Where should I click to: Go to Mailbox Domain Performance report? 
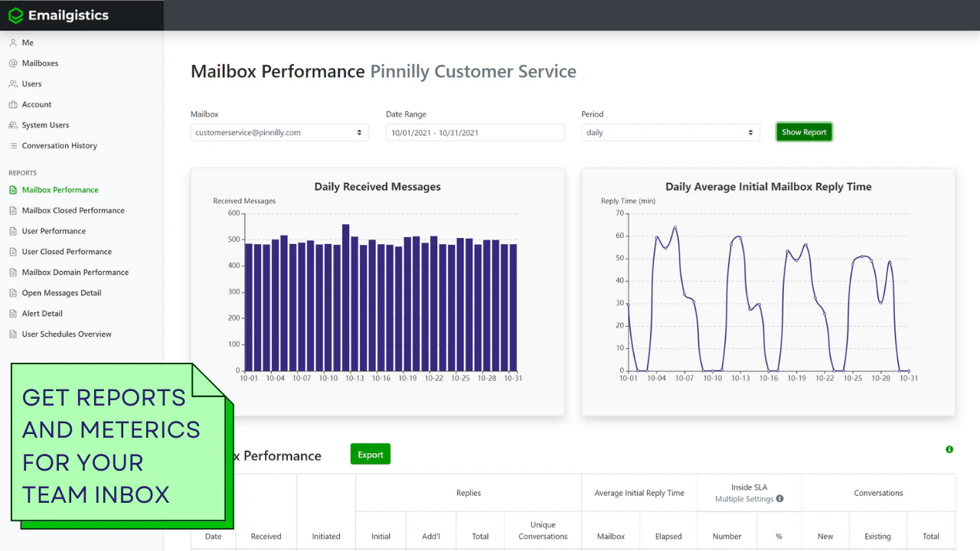point(75,272)
